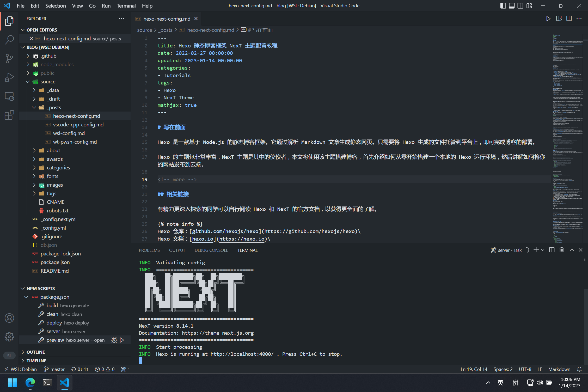Open vscode-cpp-config.md in the explorer
Screen dimensions: 588x392
78,125
